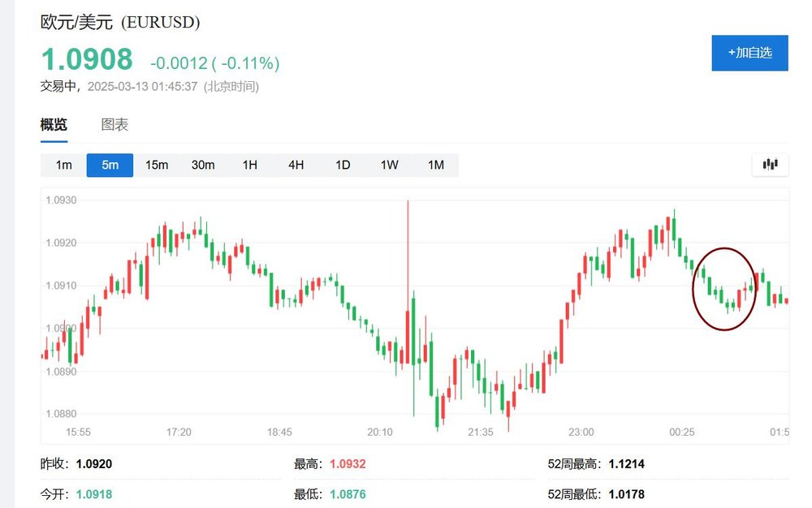Click the +加自选 add to watchlist button
This screenshot has width=812, height=508.
coord(749,53)
